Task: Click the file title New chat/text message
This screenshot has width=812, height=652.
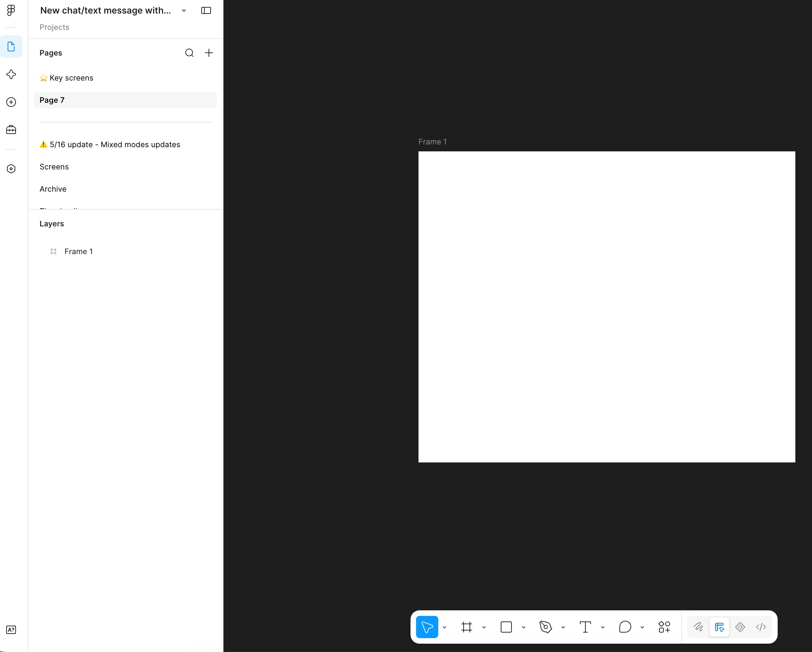Action: coord(105,10)
